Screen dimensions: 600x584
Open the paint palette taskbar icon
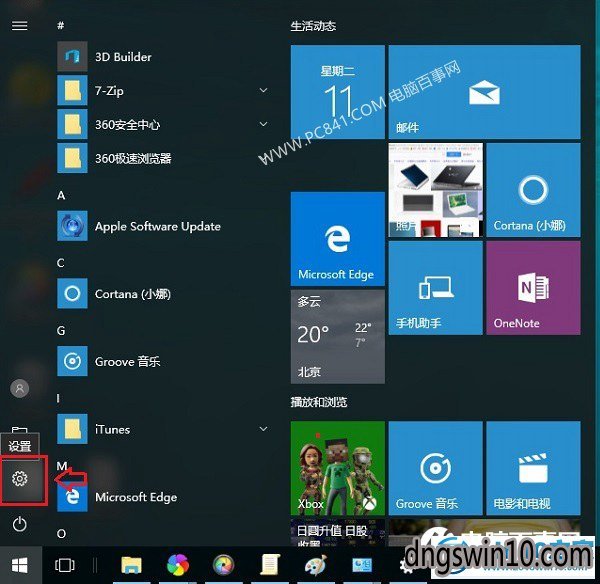[x=315, y=565]
